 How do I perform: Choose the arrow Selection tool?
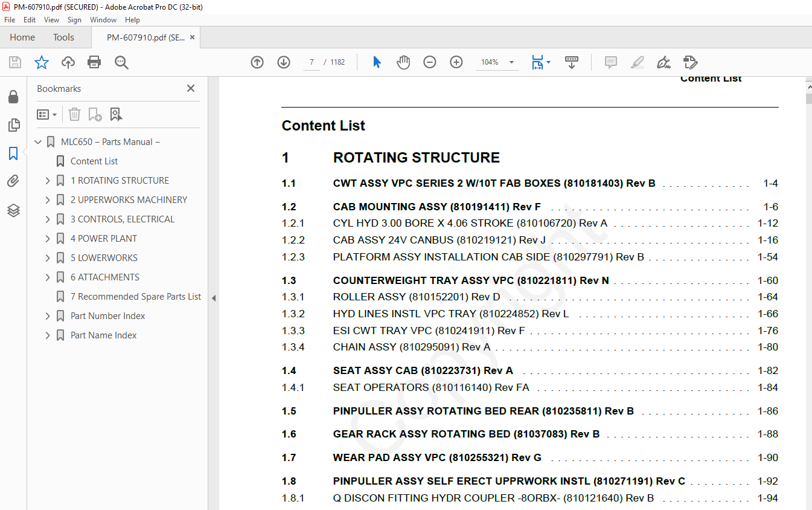[x=377, y=62]
